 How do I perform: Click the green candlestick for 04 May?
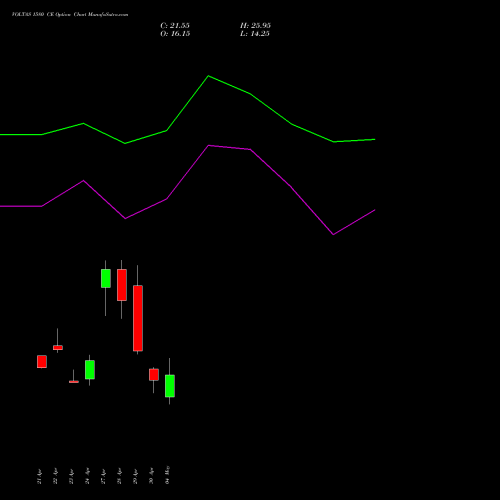[170, 386]
